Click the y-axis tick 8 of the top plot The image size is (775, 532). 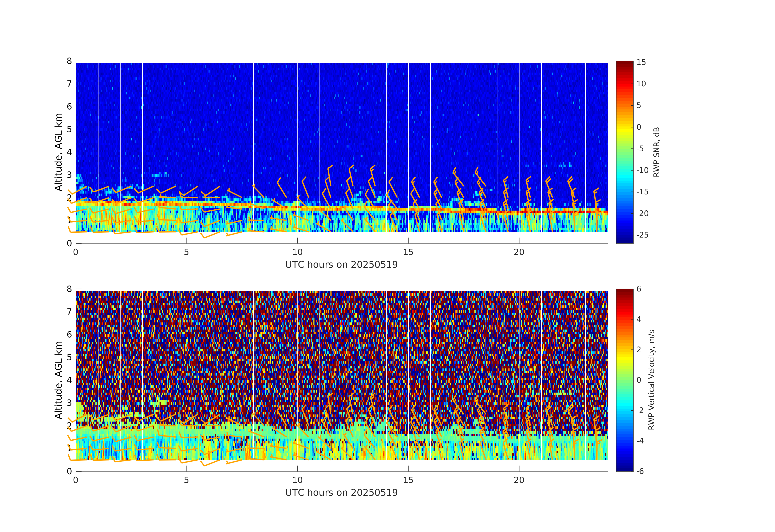click(69, 61)
